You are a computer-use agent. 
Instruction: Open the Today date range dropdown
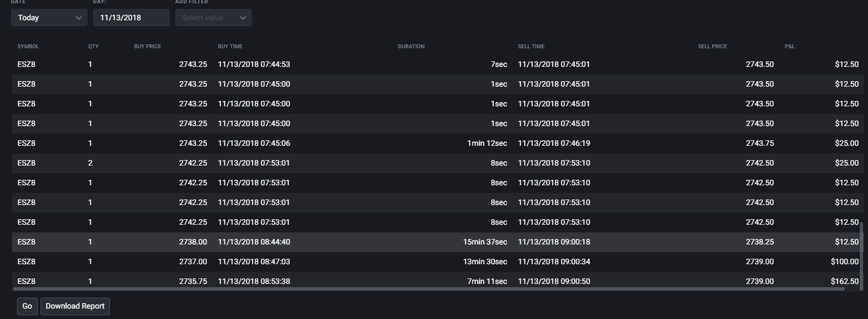click(x=49, y=18)
